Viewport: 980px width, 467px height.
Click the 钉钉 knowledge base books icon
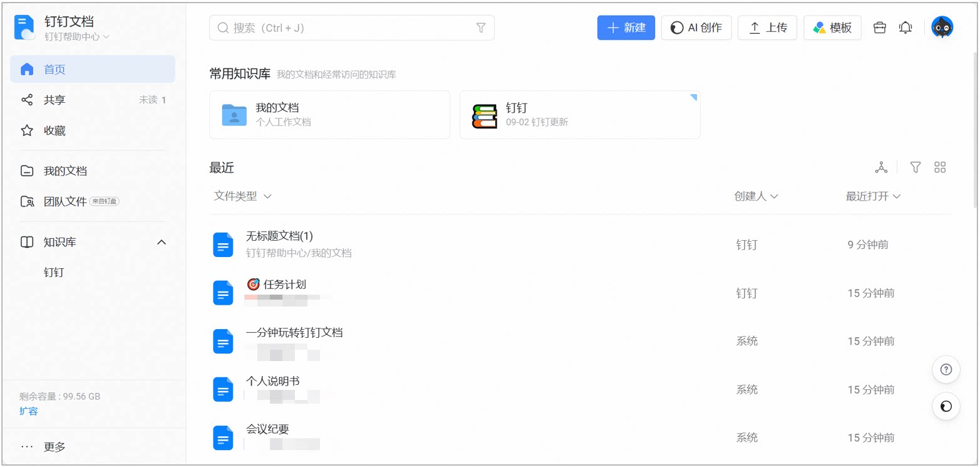[x=485, y=115]
